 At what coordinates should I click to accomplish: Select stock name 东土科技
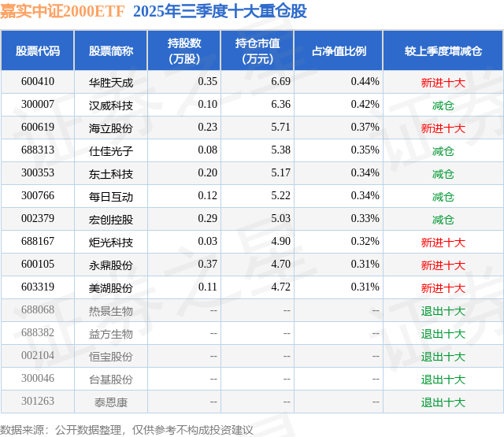point(111,174)
